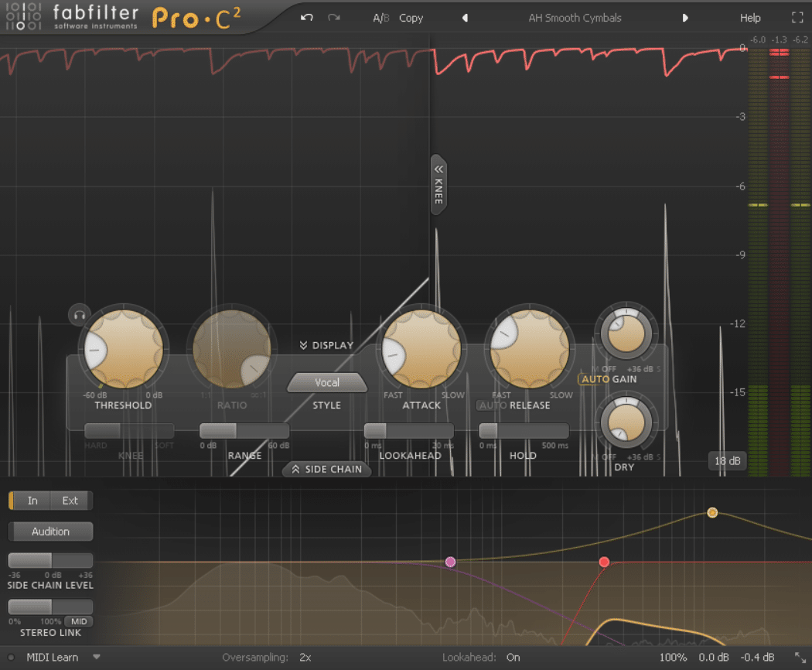Image resolution: width=812 pixels, height=670 pixels.
Task: Click the Ratio knob
Action: pyautogui.click(x=231, y=349)
